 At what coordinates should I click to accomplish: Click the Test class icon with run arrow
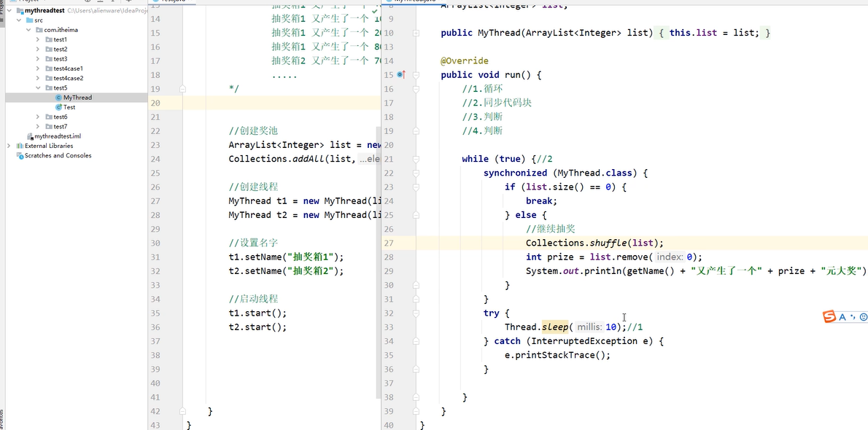coord(59,108)
